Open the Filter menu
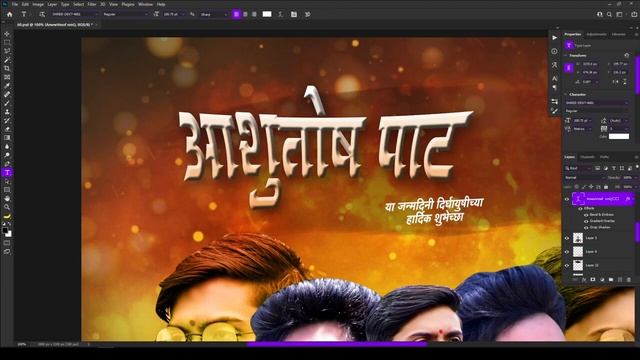This screenshot has height=360, width=640. tap(92, 4)
